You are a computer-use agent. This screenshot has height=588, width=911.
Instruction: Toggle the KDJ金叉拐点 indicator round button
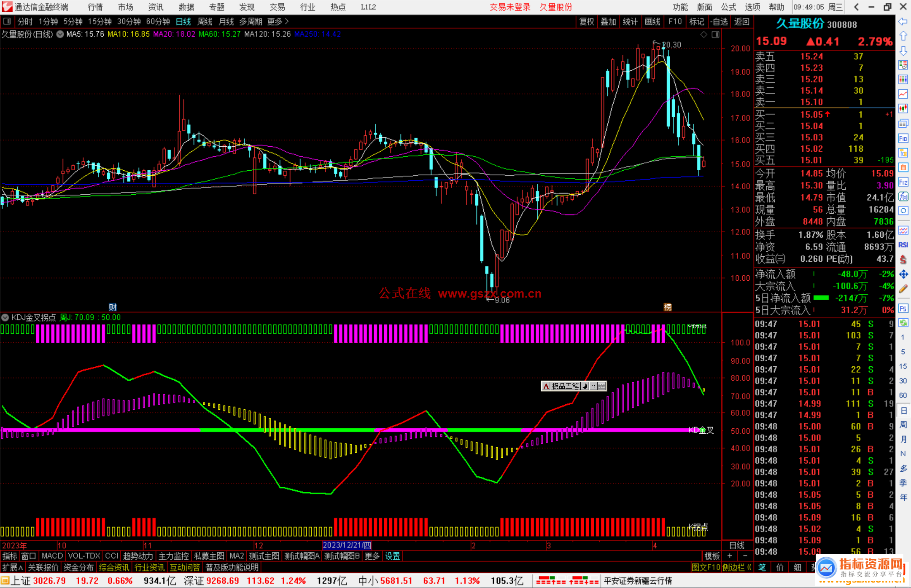[5, 317]
